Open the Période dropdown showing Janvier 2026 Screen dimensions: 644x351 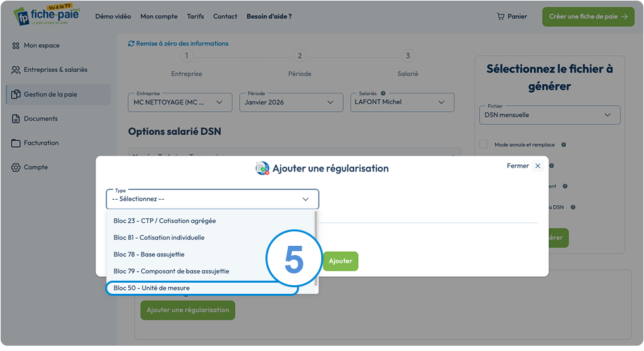tap(291, 103)
